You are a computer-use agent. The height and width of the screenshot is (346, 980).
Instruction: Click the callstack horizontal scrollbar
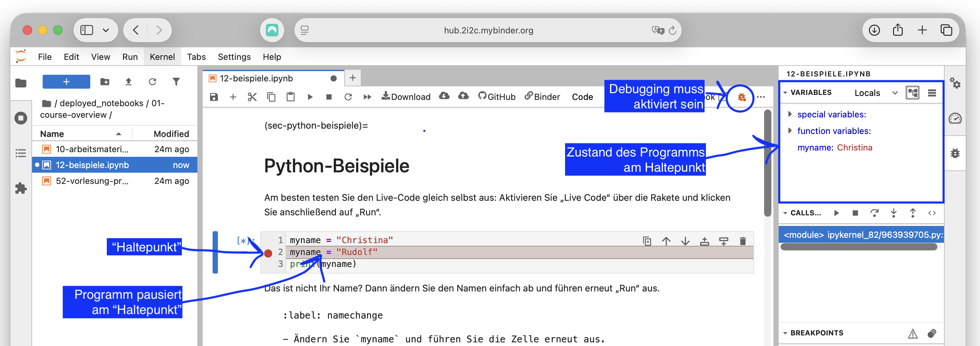click(858, 247)
